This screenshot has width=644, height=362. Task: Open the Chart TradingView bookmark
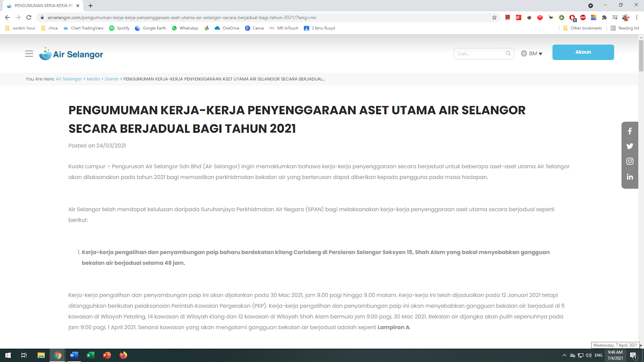pyautogui.click(x=83, y=28)
